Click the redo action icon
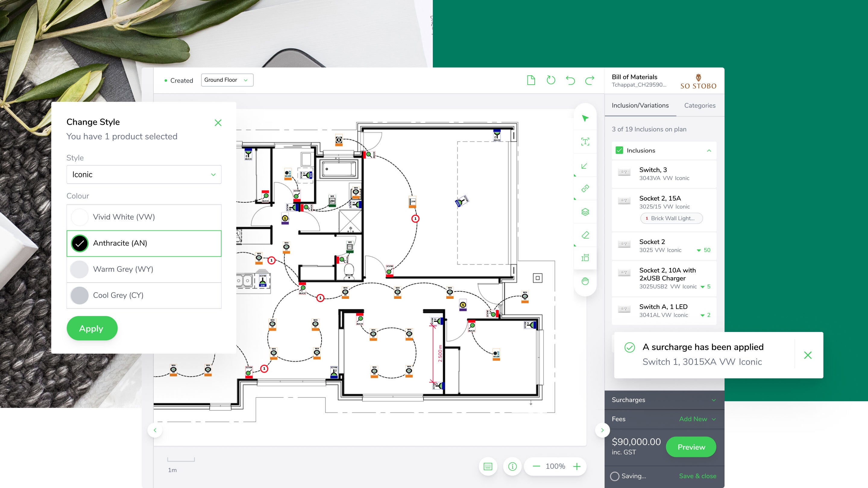 [590, 80]
